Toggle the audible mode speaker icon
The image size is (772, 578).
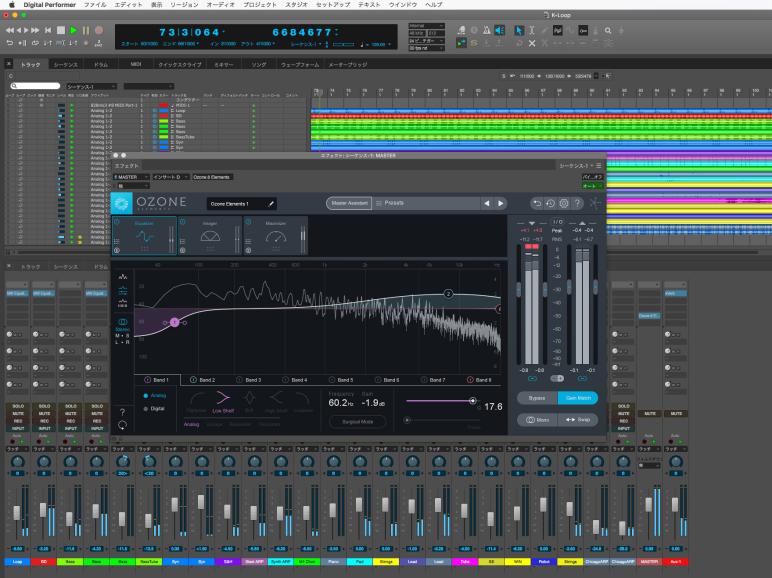(x=499, y=31)
